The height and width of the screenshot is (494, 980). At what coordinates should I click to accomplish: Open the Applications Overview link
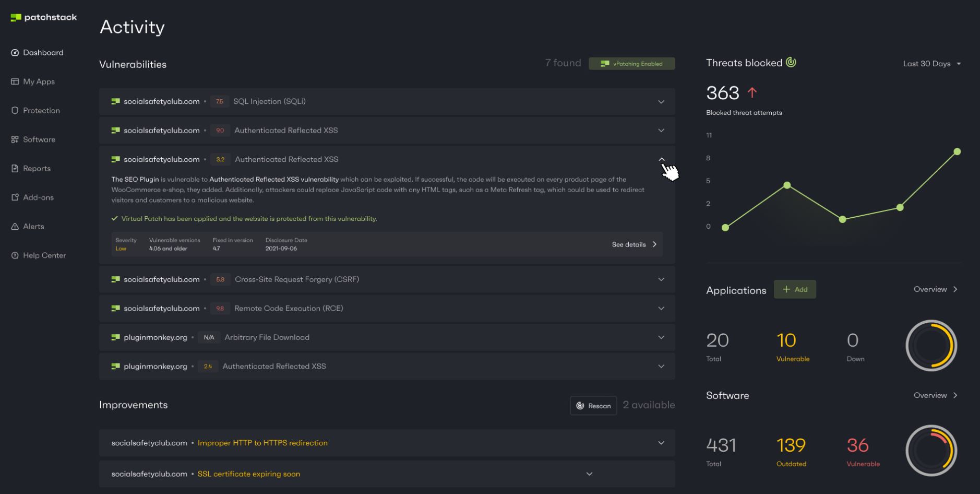[x=936, y=289]
